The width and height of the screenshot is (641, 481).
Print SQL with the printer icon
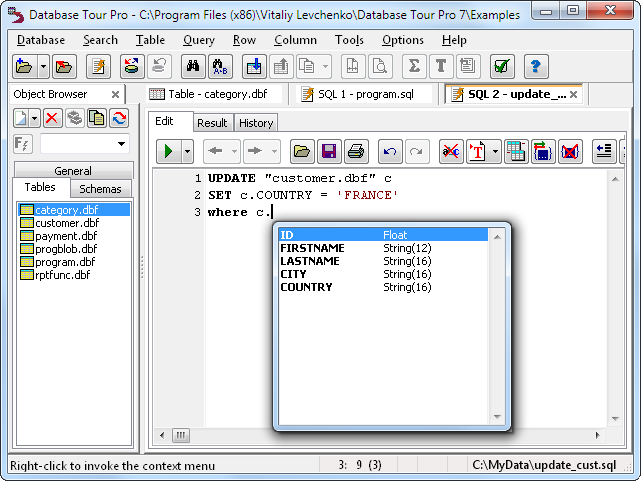coord(356,152)
